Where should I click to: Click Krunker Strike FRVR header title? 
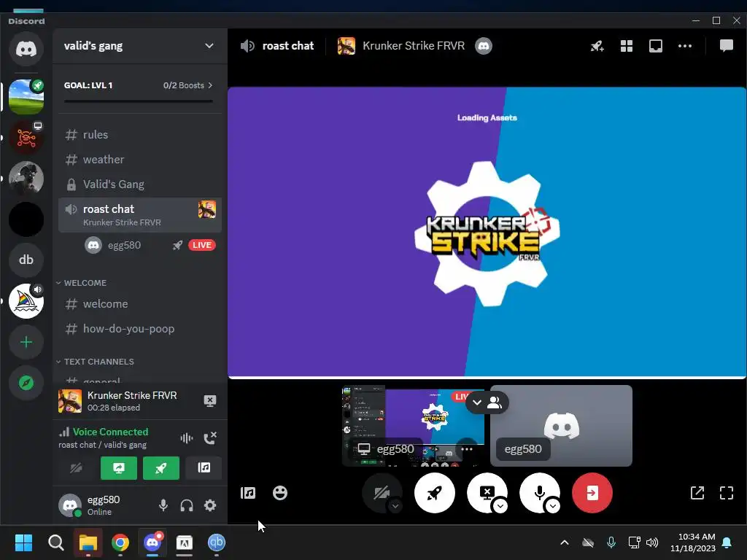click(414, 46)
